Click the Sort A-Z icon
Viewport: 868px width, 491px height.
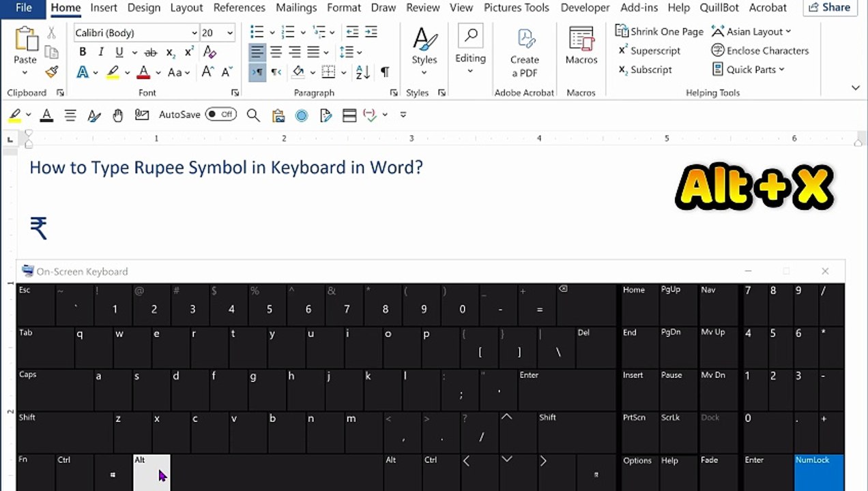coord(362,72)
